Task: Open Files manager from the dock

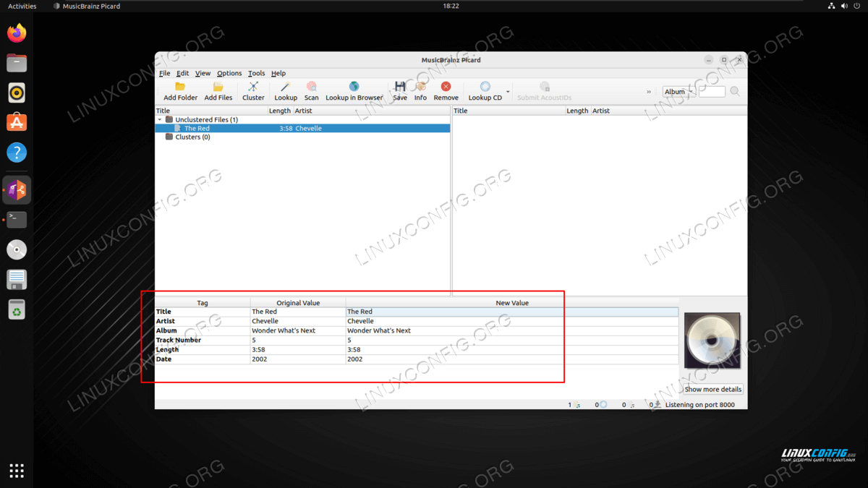Action: tap(17, 63)
